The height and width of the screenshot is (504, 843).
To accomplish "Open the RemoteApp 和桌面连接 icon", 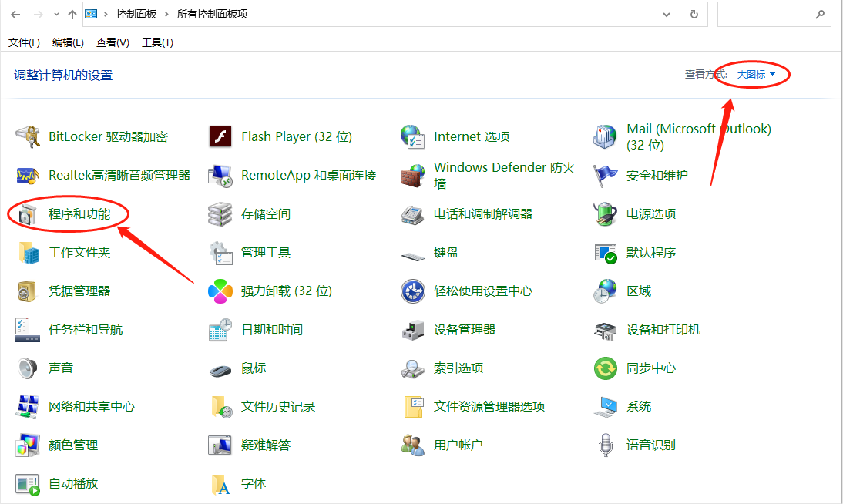I will tap(220, 176).
